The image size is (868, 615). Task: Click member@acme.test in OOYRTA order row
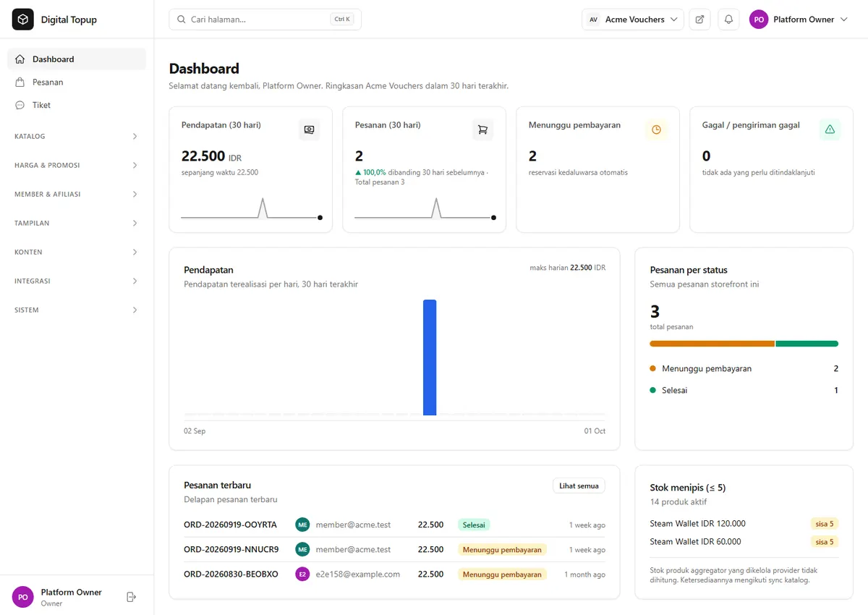click(x=353, y=525)
